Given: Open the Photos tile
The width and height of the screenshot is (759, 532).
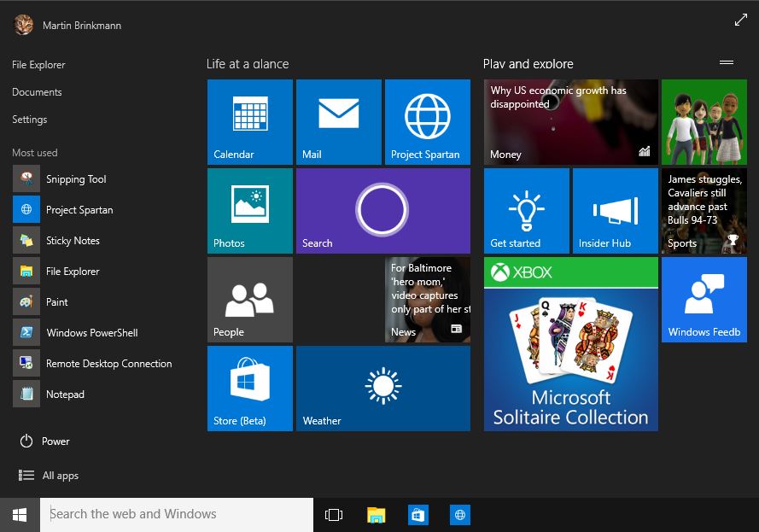Looking at the screenshot, I should click(x=250, y=211).
